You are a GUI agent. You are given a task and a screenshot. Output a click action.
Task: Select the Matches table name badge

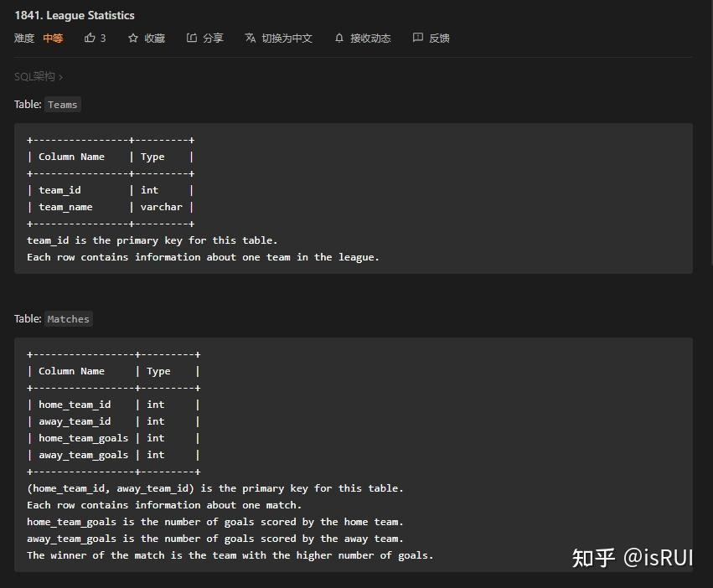point(68,318)
